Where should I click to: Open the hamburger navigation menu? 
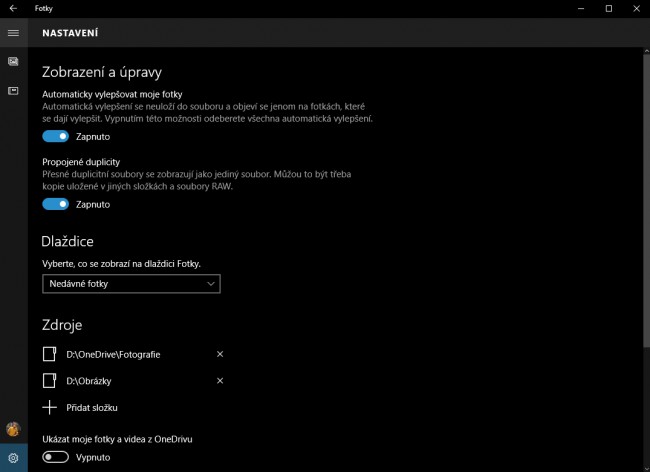[13, 33]
